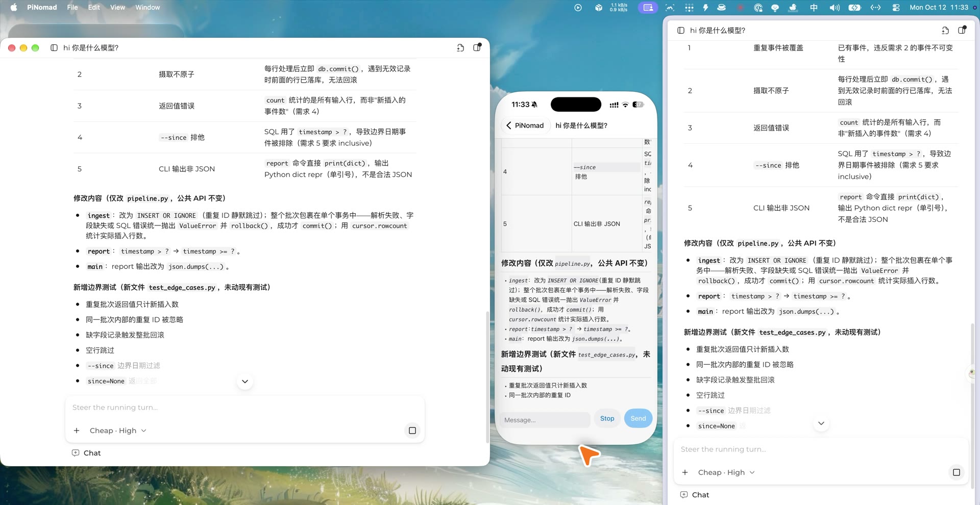The width and height of the screenshot is (980, 505).
Task: Click the coffee cup menu bar icon
Action: click(x=721, y=8)
